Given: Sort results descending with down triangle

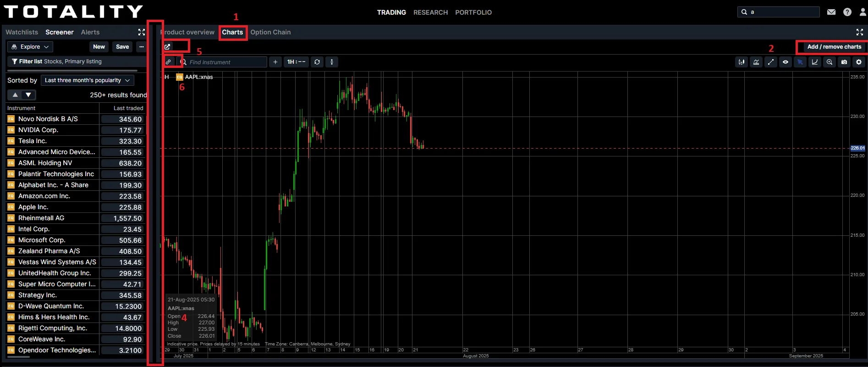Looking at the screenshot, I should [28, 95].
